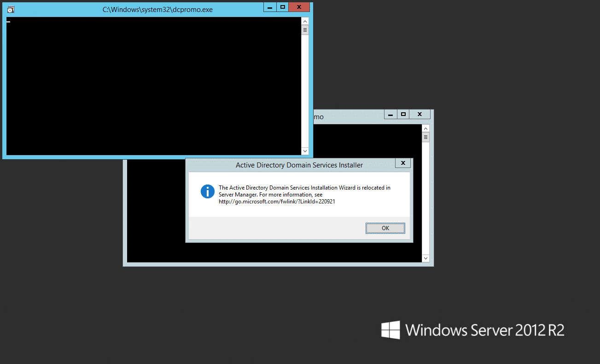Close the background console window ending in "mo"
The width and height of the screenshot is (600, 364).
[420, 114]
